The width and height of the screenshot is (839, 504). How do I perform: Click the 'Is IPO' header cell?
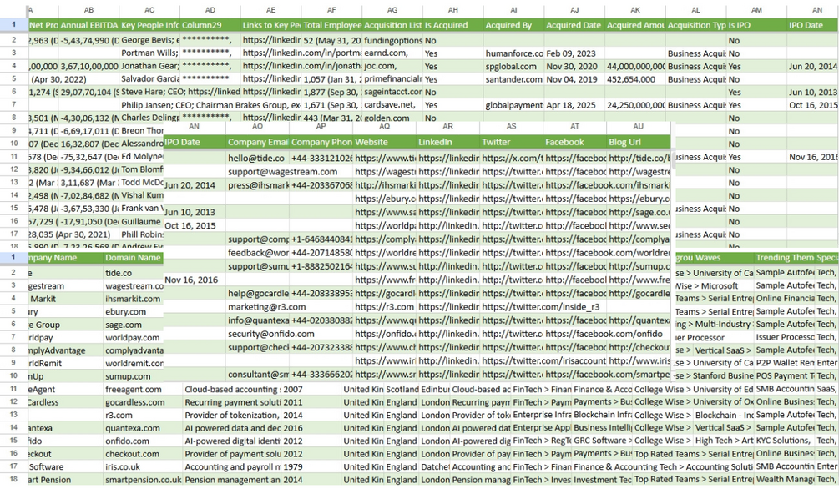[756, 25]
